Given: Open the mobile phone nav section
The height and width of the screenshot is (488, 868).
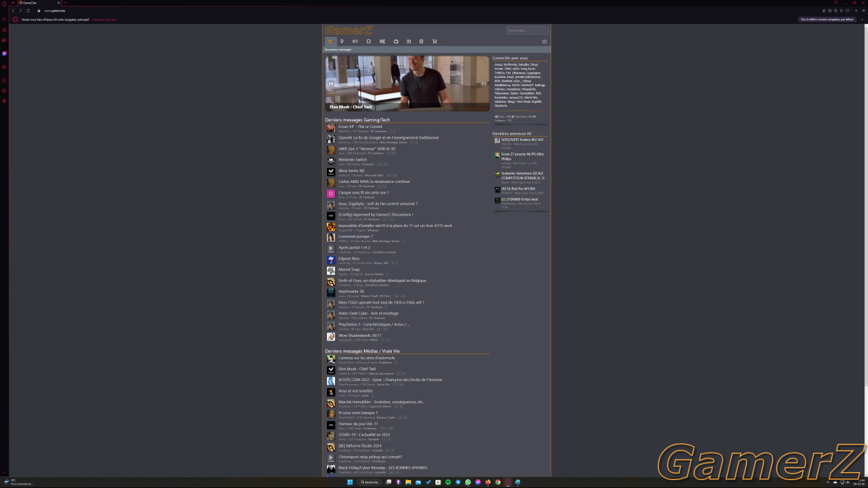Looking at the screenshot, I should click(x=368, y=41).
